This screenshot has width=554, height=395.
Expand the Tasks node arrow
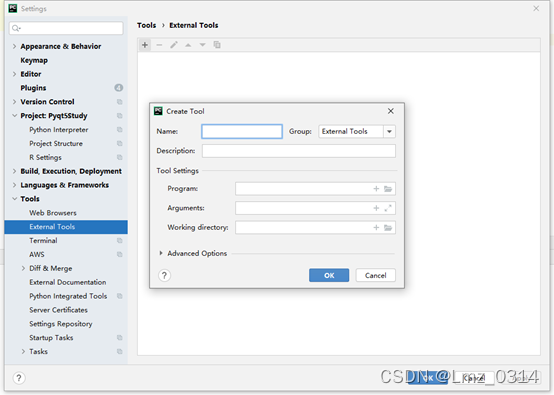[23, 352]
